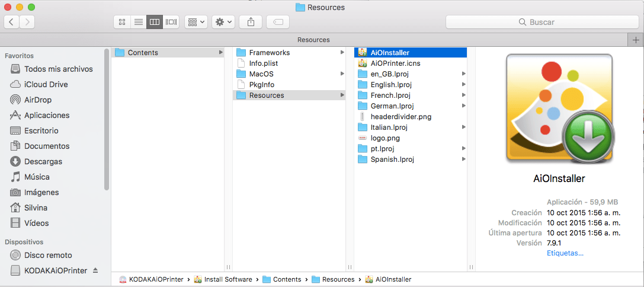Image resolution: width=644 pixels, height=287 pixels.
Task: Select the Info.plist file
Action: 289,63
